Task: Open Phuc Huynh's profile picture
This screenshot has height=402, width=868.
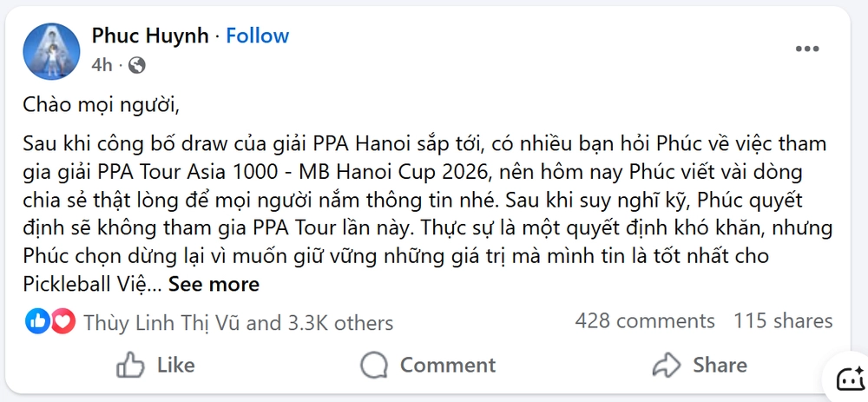Action: coord(51,50)
